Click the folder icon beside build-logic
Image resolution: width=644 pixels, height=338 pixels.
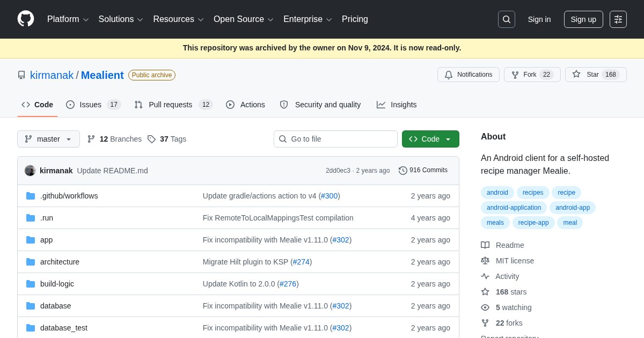tap(31, 284)
